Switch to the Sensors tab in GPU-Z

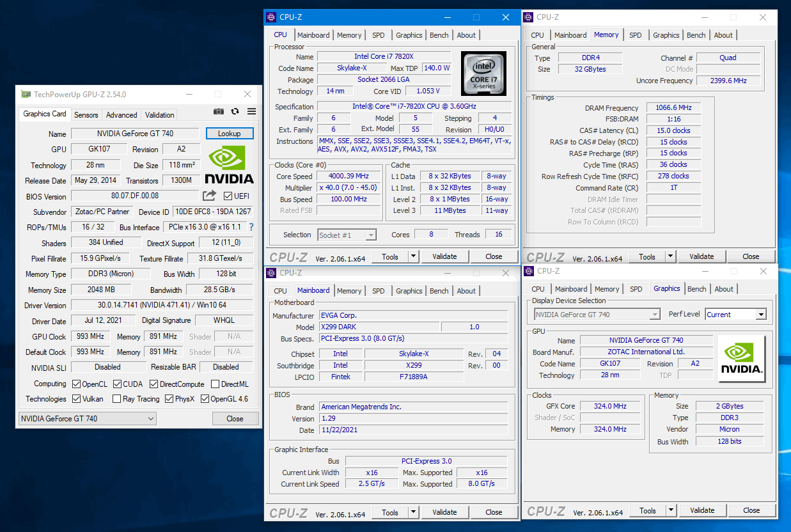(86, 115)
